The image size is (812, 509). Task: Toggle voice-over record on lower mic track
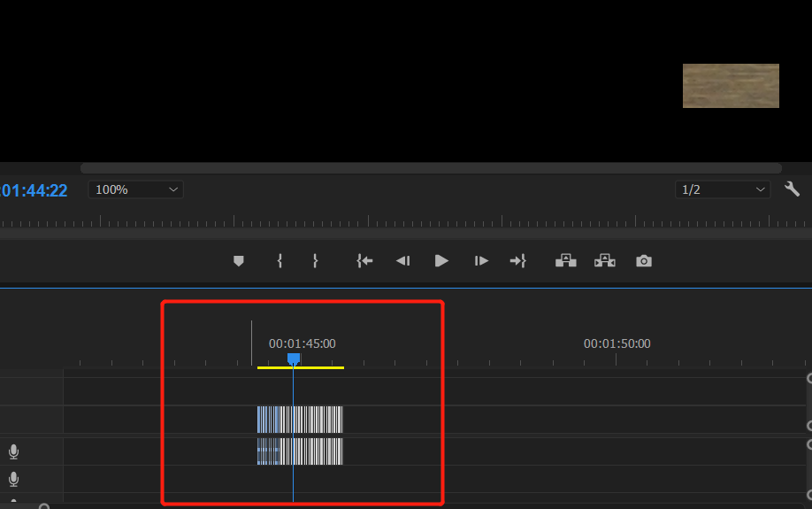[13, 480]
